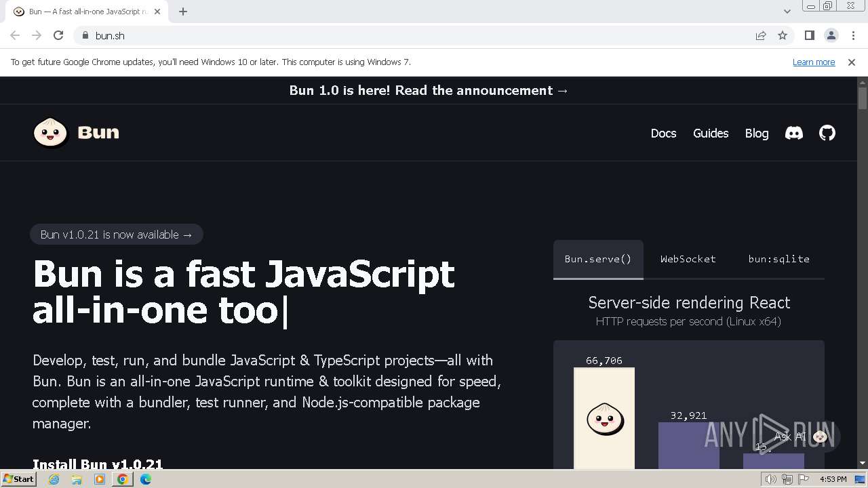The height and width of the screenshot is (488, 868).
Task: Open the Guides navigation link
Action: click(x=711, y=134)
